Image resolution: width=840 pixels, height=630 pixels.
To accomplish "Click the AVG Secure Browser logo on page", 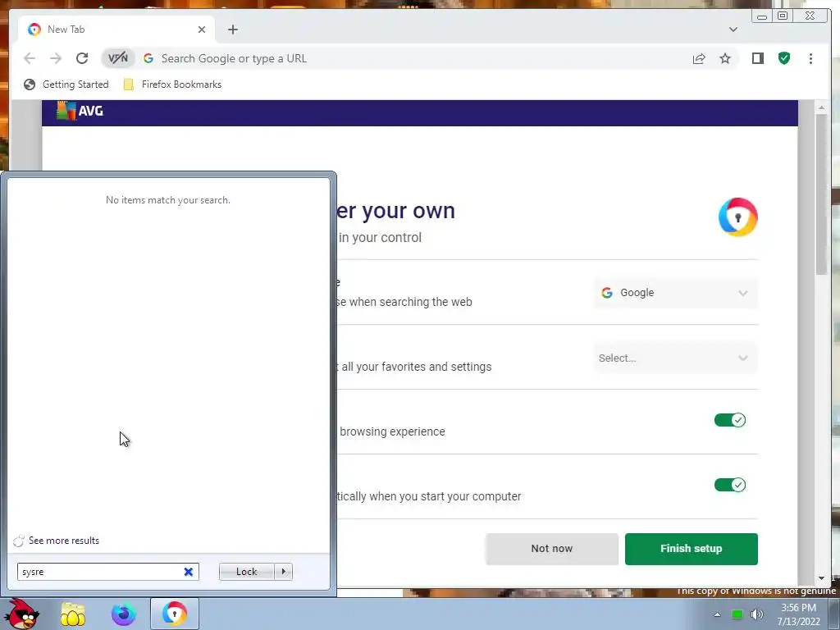I will point(737,217).
